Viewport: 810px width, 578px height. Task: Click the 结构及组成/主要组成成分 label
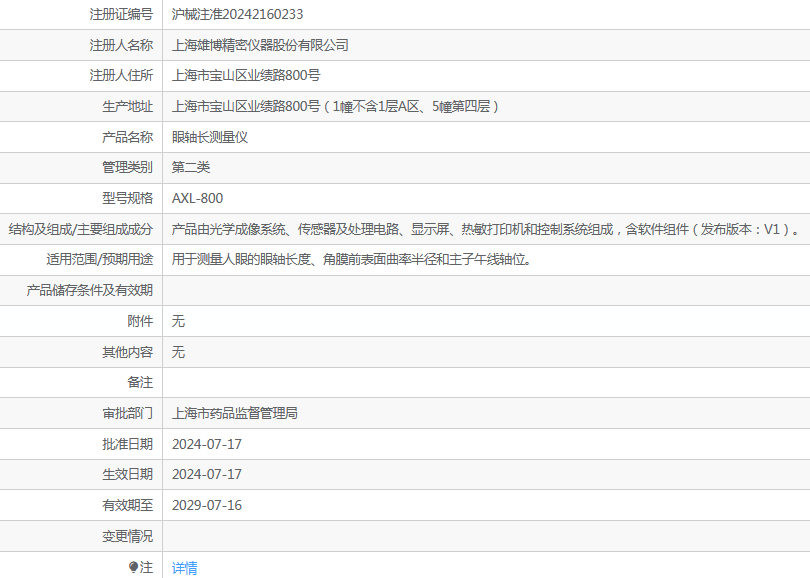[x=81, y=229]
